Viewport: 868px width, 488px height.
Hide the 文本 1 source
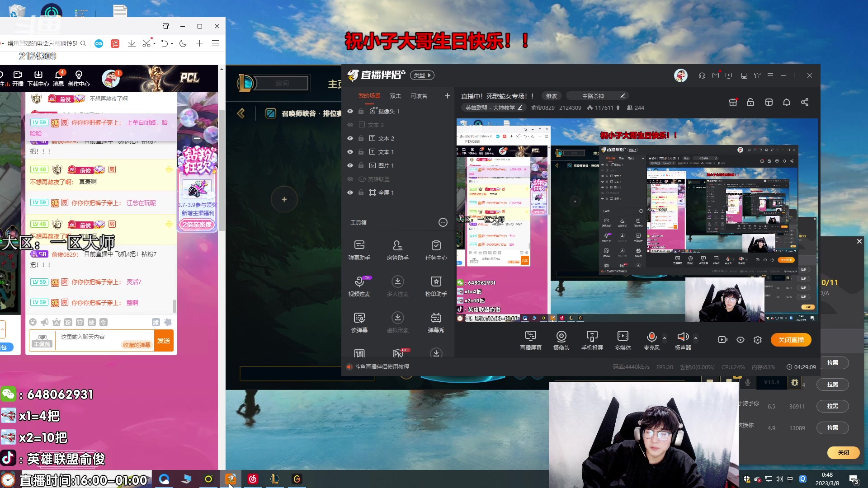point(350,152)
